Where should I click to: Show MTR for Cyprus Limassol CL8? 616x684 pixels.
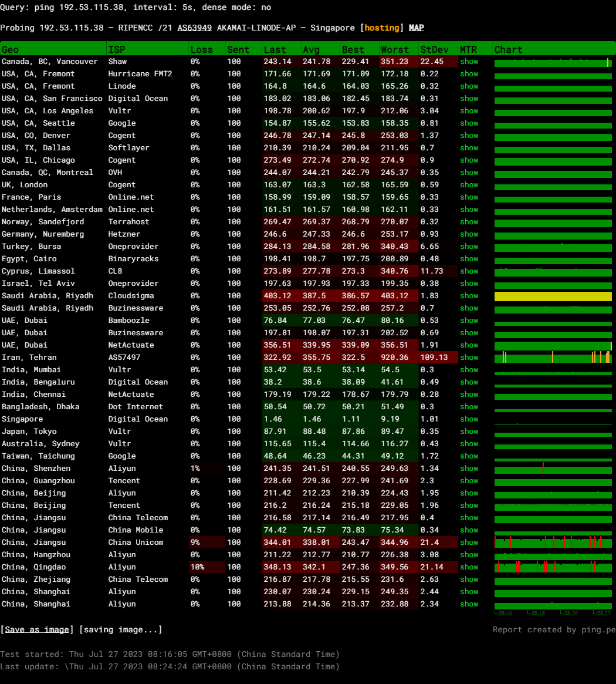tap(469, 271)
